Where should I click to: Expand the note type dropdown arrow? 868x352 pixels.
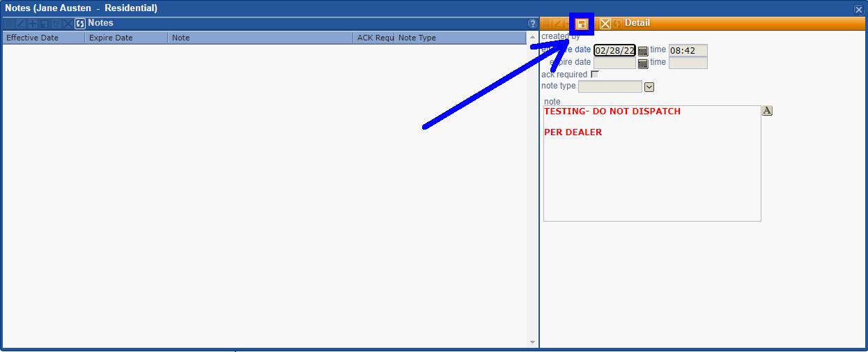[649, 87]
